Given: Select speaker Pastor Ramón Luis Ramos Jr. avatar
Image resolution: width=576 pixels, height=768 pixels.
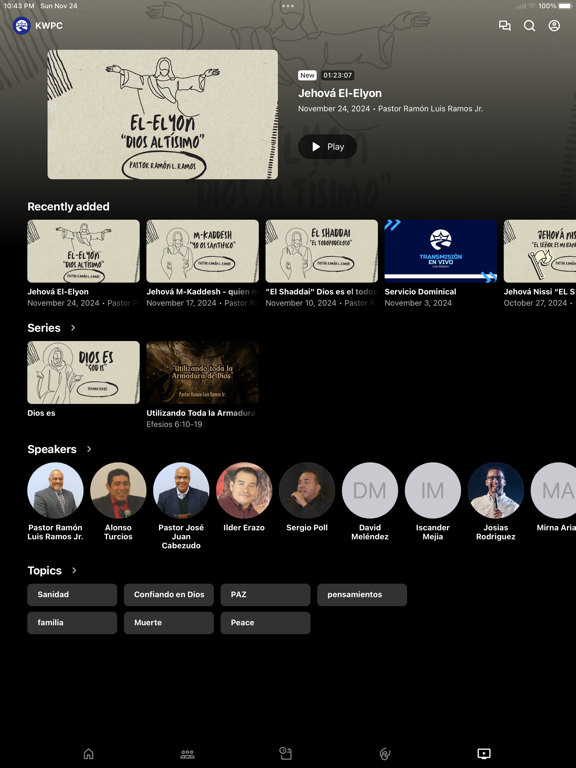Looking at the screenshot, I should 55,490.
